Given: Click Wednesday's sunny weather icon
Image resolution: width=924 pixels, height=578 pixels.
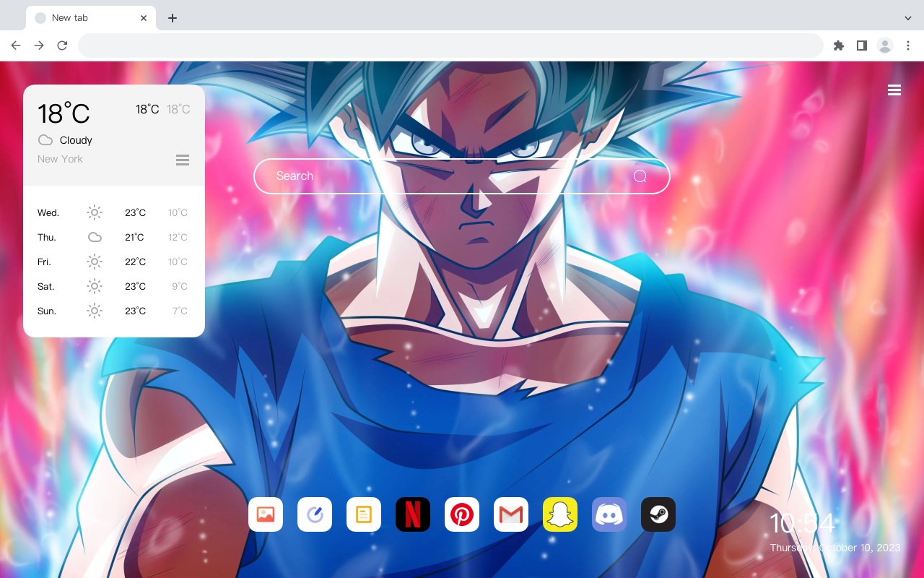Looking at the screenshot, I should click(x=95, y=212).
